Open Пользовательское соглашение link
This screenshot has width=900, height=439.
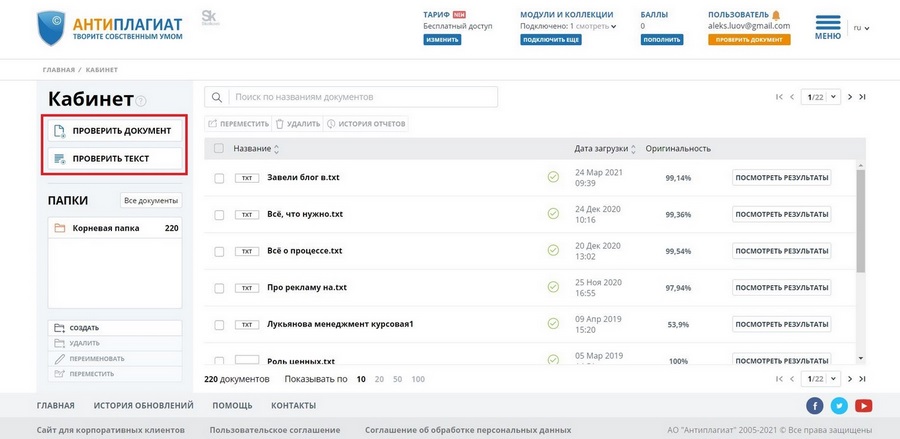coord(275,430)
